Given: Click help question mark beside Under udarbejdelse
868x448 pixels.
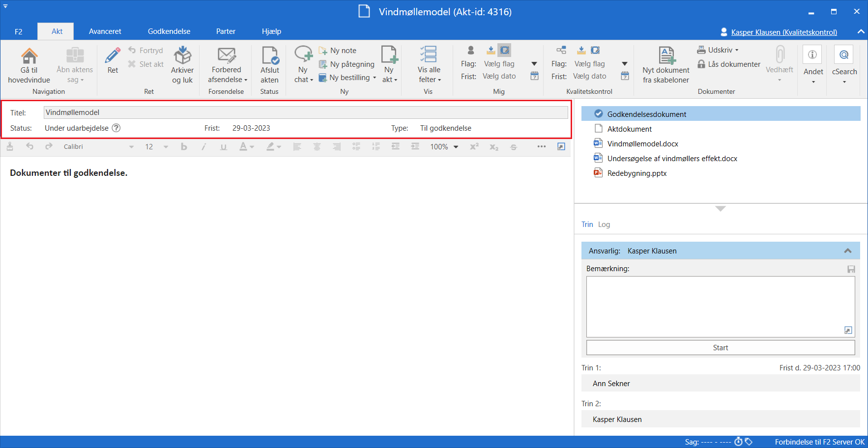Looking at the screenshot, I should tap(116, 128).
